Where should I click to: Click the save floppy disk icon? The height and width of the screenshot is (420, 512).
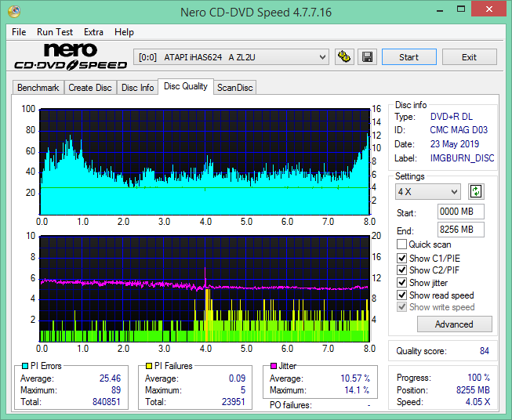(368, 57)
